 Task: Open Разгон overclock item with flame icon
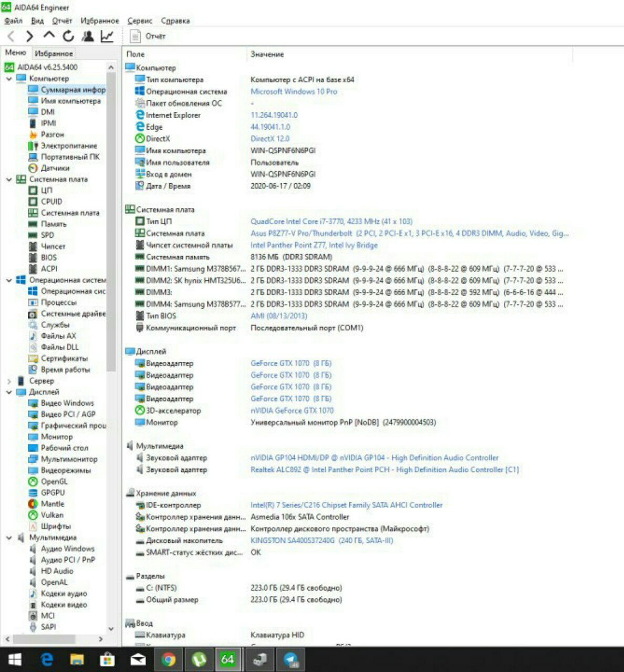pos(46,134)
